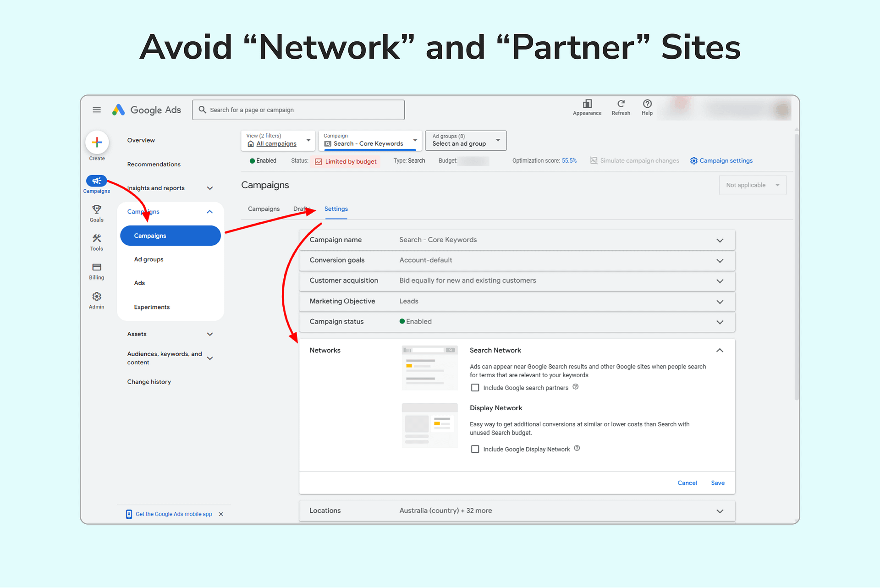This screenshot has height=588, width=880.
Task: Click the Refresh icon
Action: (x=621, y=108)
